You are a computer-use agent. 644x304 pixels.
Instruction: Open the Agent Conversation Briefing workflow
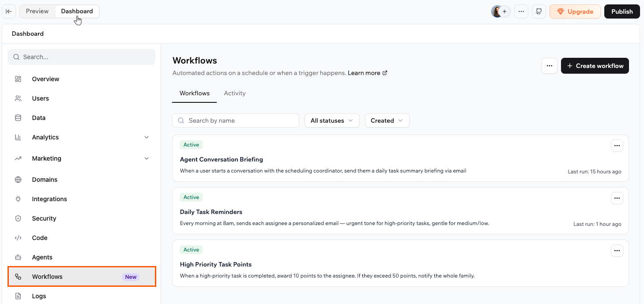400,158
